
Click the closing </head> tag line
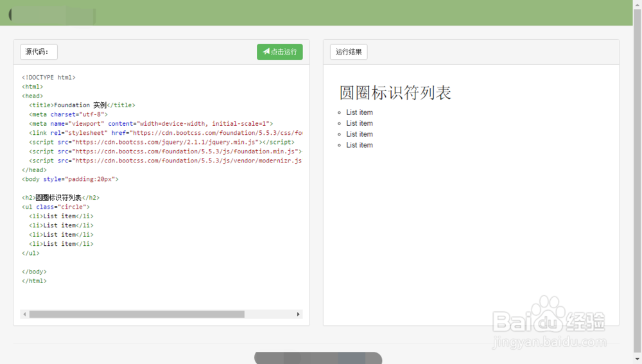click(x=35, y=170)
